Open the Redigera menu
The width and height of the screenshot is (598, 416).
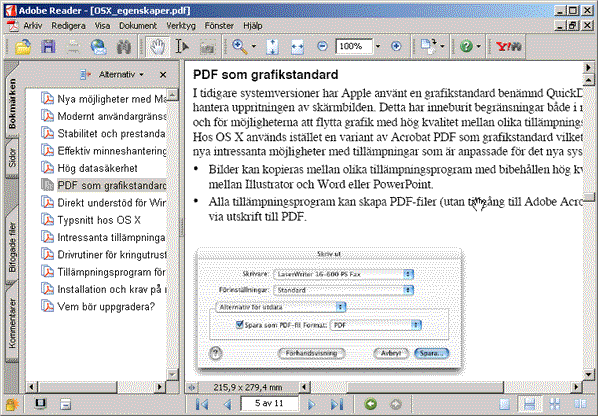pyautogui.click(x=68, y=26)
